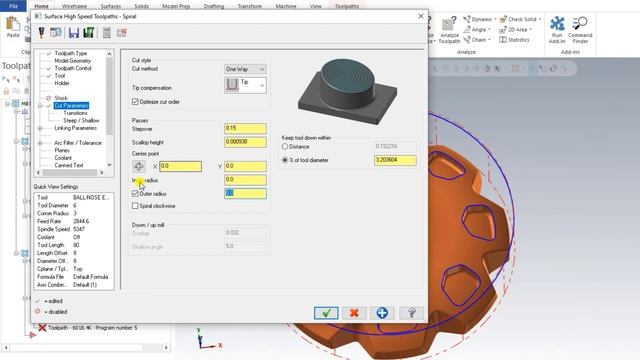Click the Angle analyze ribbon icon
640x360 pixels.
[x=467, y=29]
